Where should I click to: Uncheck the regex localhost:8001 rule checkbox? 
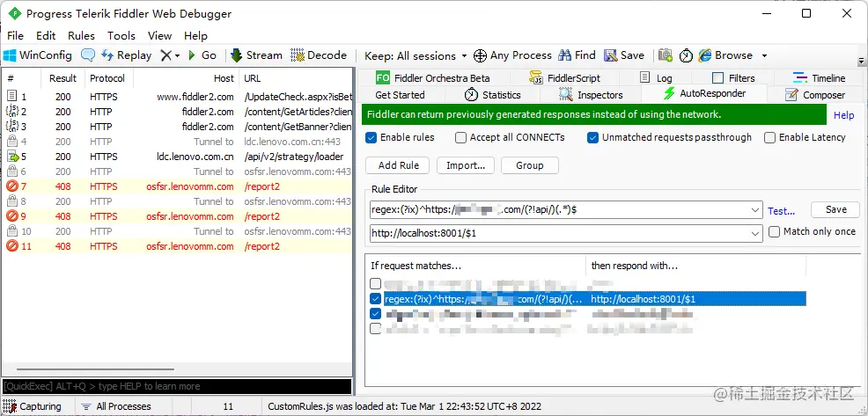(x=376, y=299)
